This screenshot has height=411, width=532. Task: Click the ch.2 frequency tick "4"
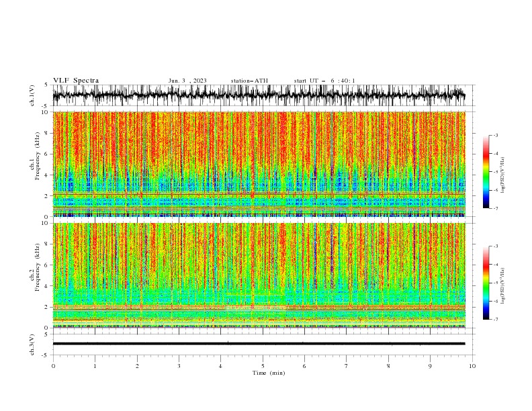click(x=46, y=286)
